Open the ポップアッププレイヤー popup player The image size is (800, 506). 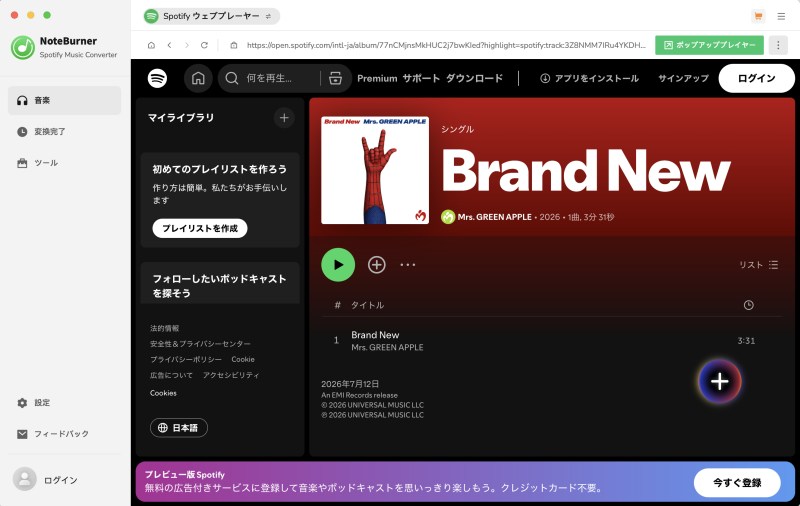pos(709,45)
